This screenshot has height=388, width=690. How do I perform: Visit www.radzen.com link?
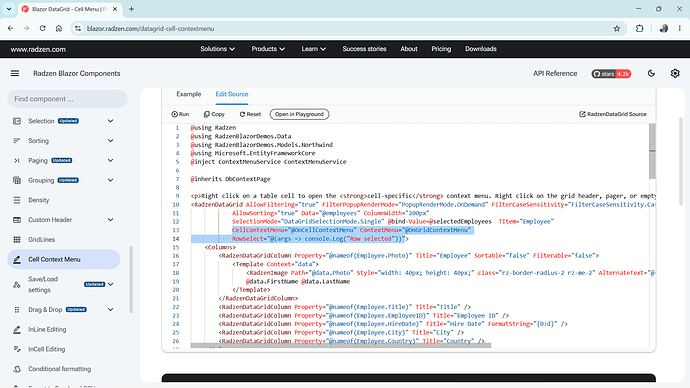tap(38, 49)
